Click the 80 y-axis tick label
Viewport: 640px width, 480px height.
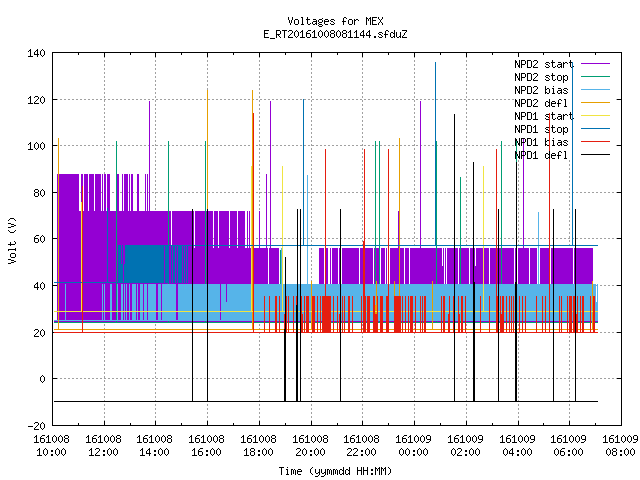[x=39, y=193]
